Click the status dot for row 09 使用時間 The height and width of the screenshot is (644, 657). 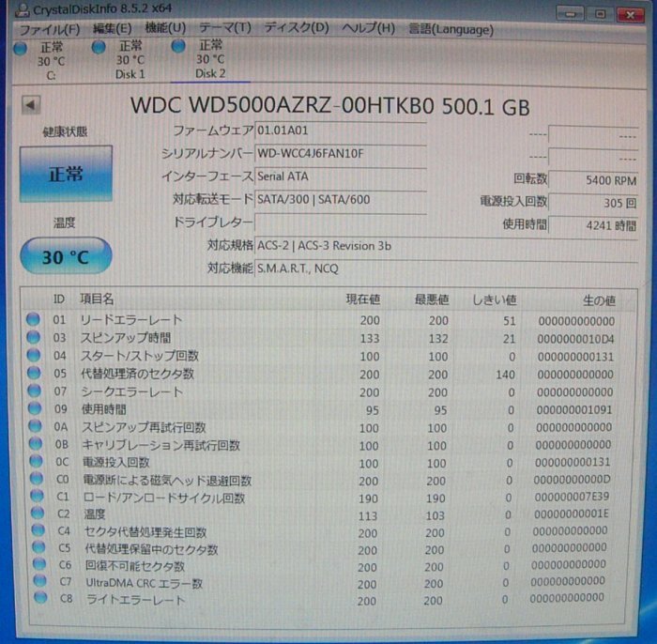tap(35, 408)
